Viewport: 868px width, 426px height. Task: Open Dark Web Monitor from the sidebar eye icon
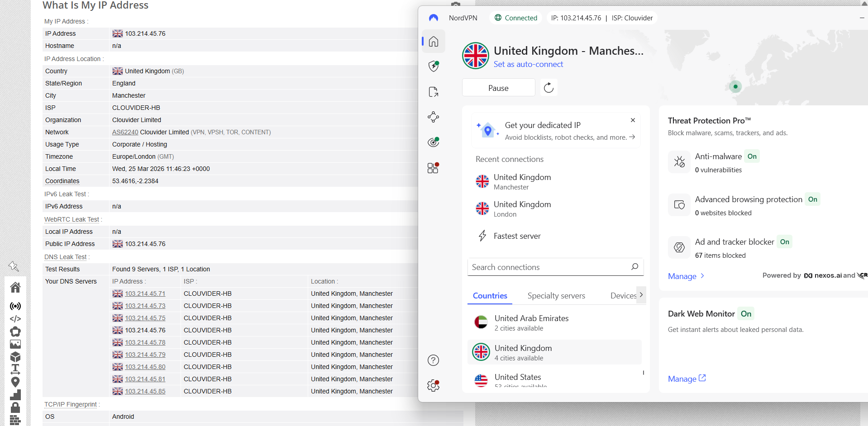point(433,142)
